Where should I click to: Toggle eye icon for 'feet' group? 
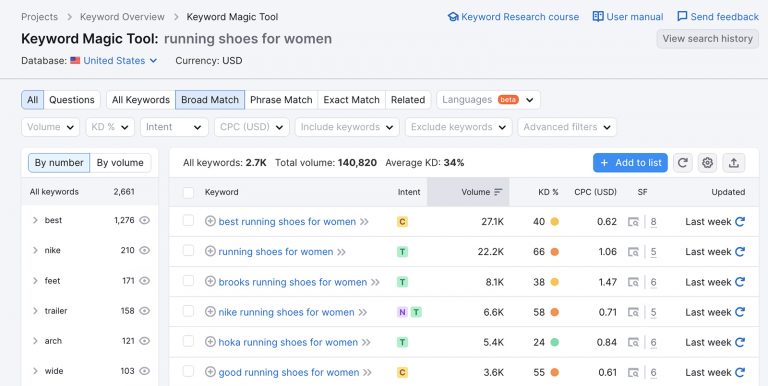tap(144, 281)
